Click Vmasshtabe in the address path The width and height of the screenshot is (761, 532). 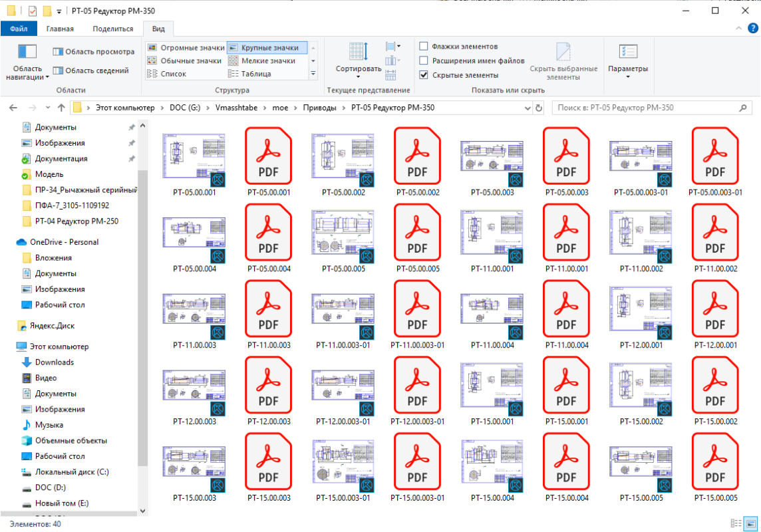tap(236, 108)
